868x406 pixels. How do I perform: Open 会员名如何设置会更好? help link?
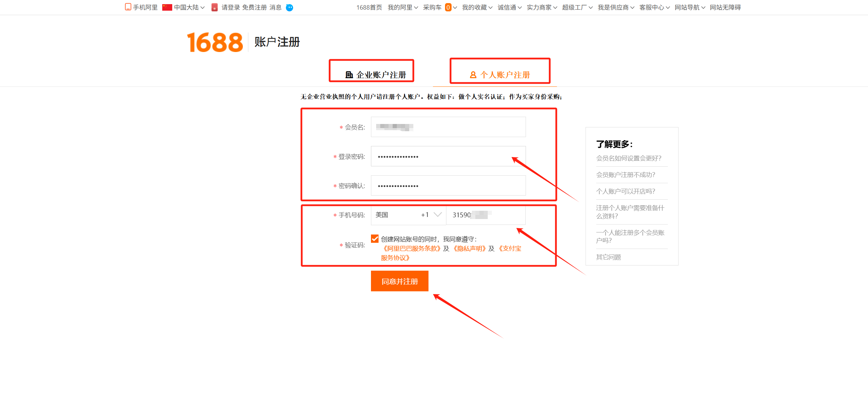point(629,158)
